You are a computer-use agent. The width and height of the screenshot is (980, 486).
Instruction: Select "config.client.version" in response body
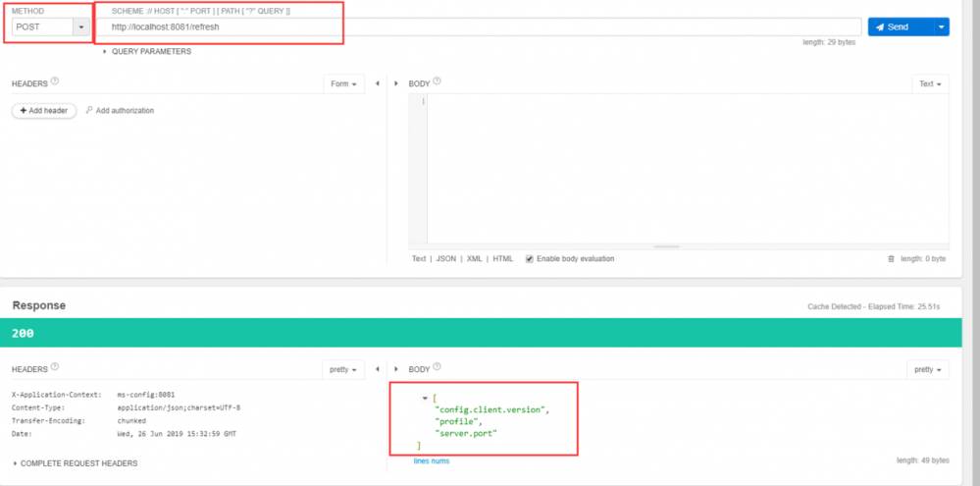[491, 409]
